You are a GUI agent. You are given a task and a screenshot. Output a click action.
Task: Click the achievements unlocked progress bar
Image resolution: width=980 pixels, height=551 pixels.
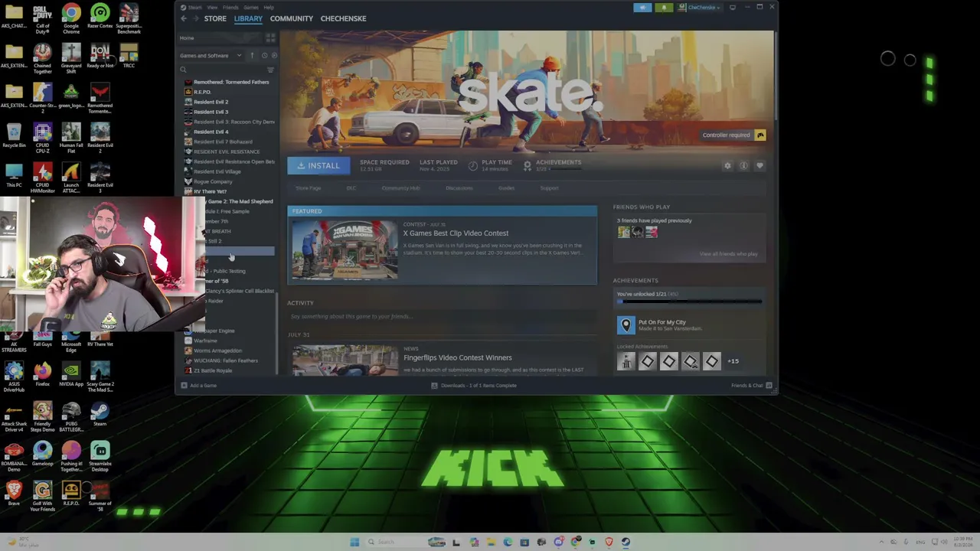[690, 302]
